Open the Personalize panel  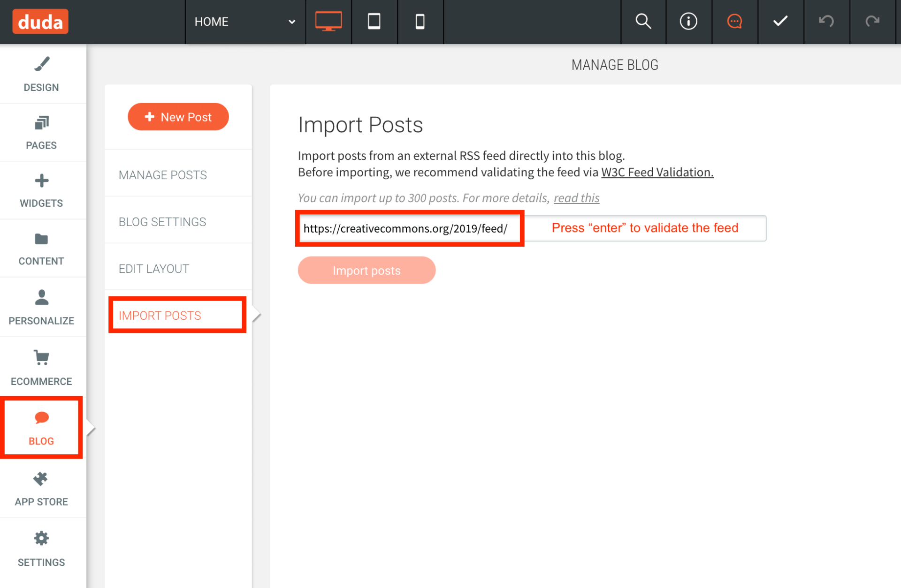(41, 308)
